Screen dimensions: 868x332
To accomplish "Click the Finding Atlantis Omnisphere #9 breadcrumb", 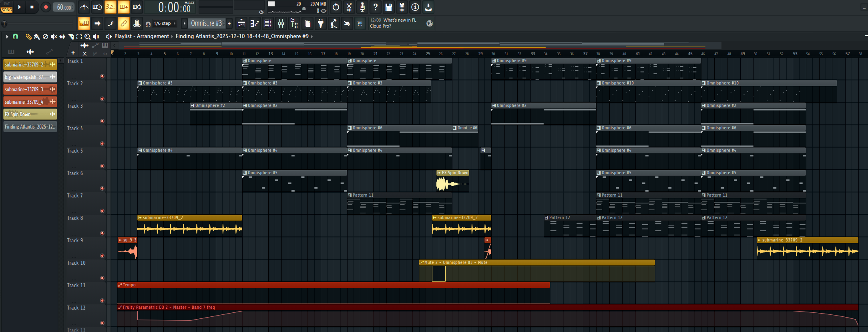I will pyautogui.click(x=242, y=36).
